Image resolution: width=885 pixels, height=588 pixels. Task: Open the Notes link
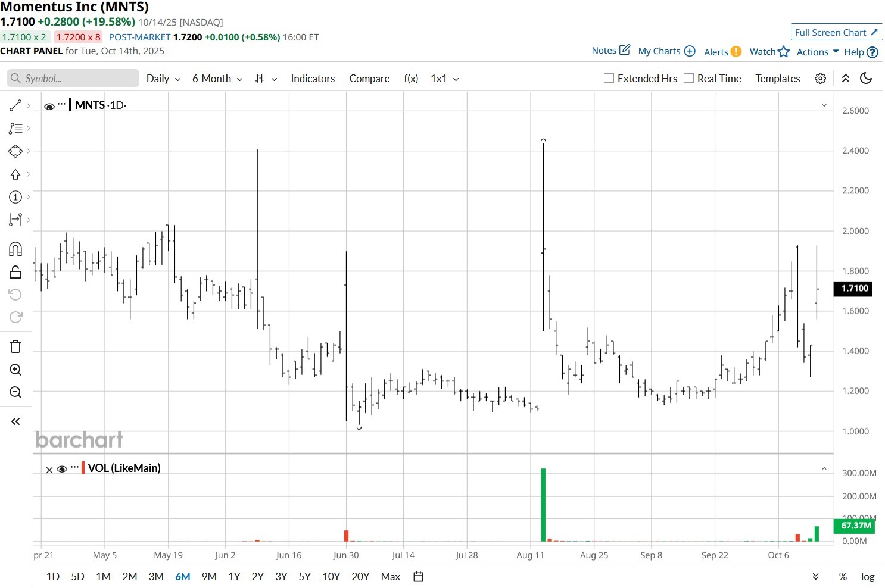(604, 51)
